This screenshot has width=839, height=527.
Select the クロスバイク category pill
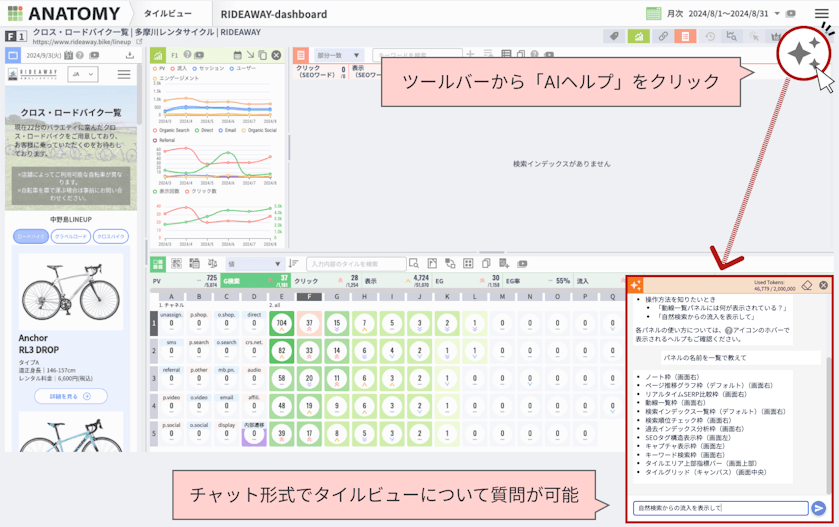click(x=111, y=236)
